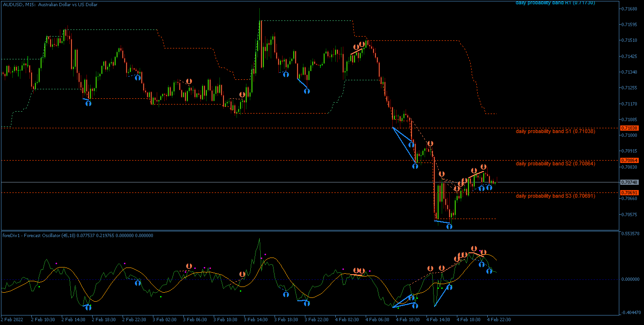Click orange down arrow near 3 Feb 07:00 in price chart
Screen dimensions: 644x325
click(189, 81)
